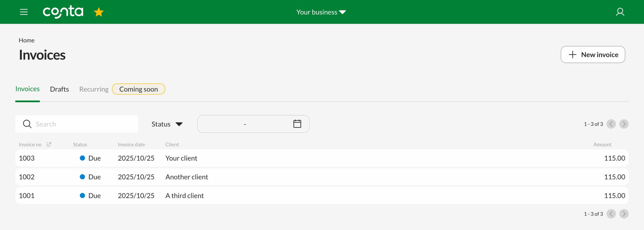This screenshot has width=644, height=230.
Task: Create a new invoice
Action: [593, 55]
